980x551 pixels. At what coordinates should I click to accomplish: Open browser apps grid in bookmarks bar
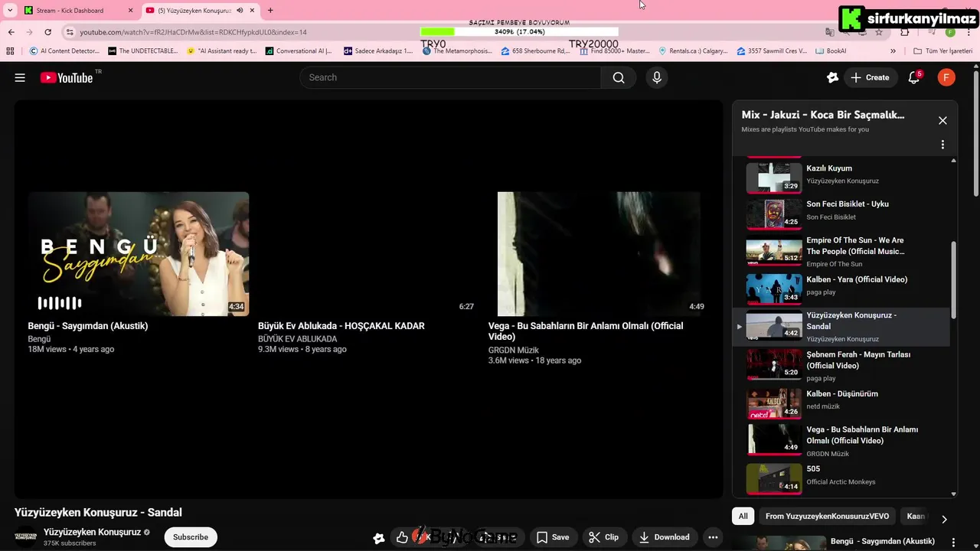(10, 51)
